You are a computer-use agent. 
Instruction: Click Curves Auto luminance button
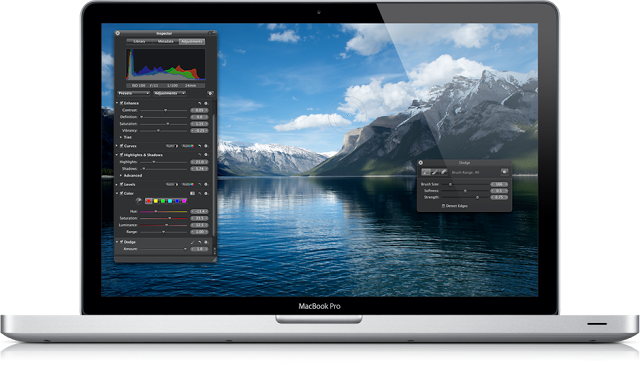tap(171, 146)
